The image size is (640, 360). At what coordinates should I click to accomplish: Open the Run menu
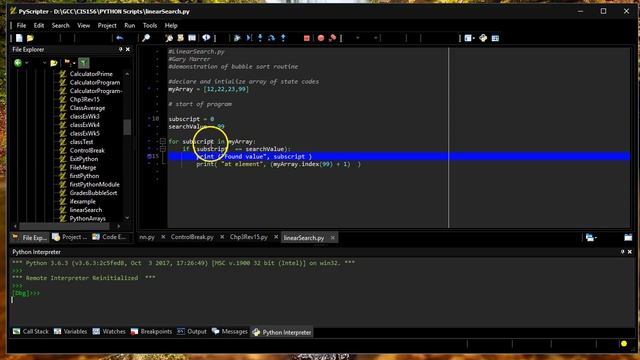point(129,25)
